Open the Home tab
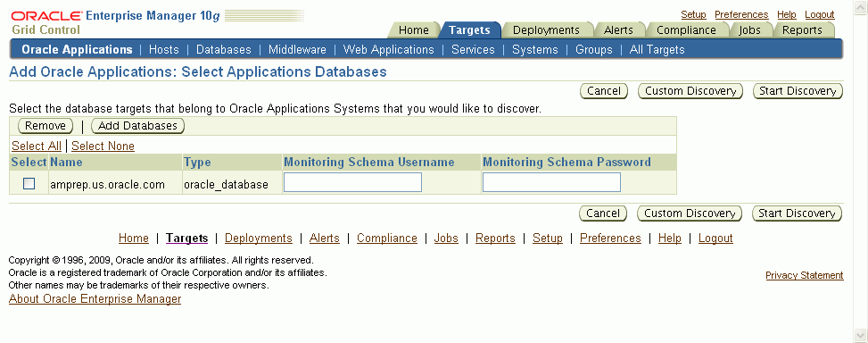The height and width of the screenshot is (343, 868). click(414, 29)
